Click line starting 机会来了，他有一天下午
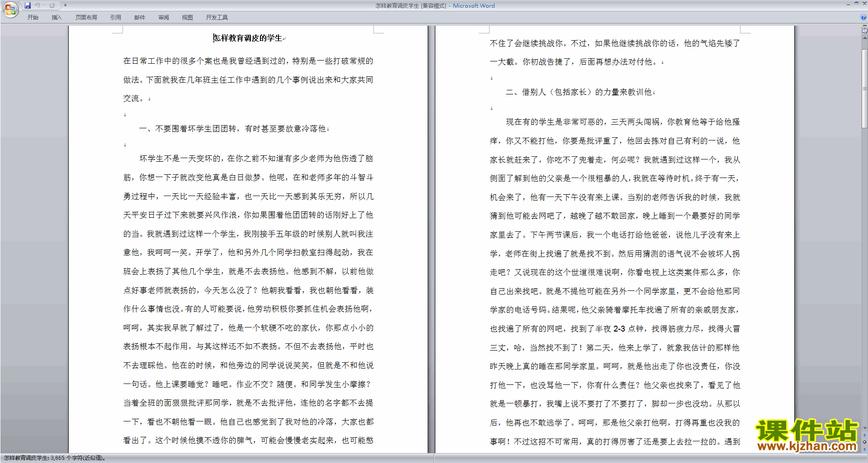The image size is (868, 463). [615, 197]
